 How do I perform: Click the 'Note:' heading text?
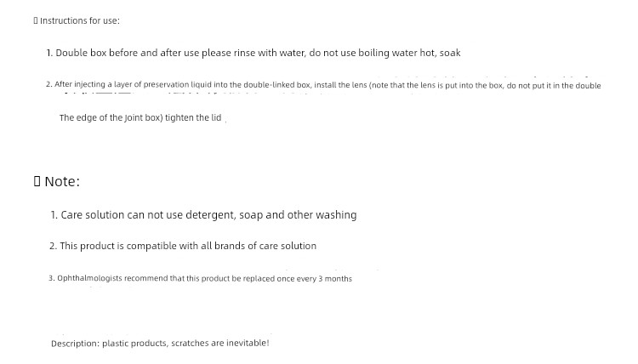(62, 181)
